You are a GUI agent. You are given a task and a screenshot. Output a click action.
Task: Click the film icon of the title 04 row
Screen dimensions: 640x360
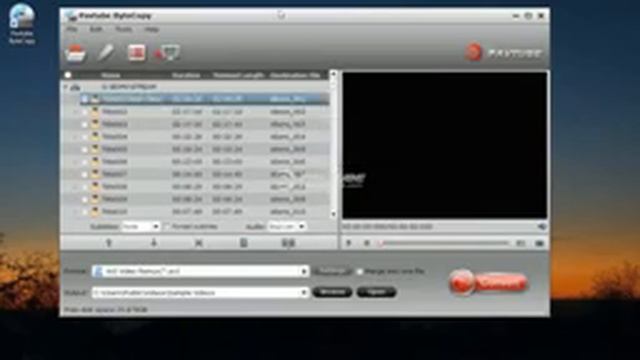[x=95, y=136]
